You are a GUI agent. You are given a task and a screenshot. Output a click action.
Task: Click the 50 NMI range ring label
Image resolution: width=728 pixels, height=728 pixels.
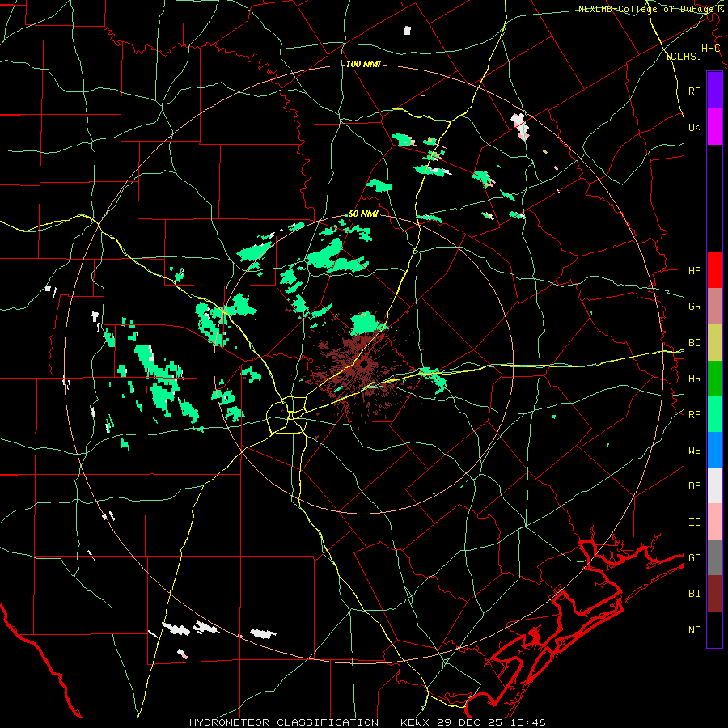pos(363,214)
